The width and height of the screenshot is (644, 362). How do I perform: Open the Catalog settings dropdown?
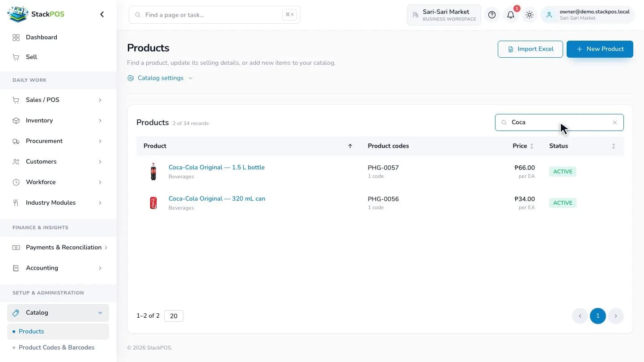[160, 78]
